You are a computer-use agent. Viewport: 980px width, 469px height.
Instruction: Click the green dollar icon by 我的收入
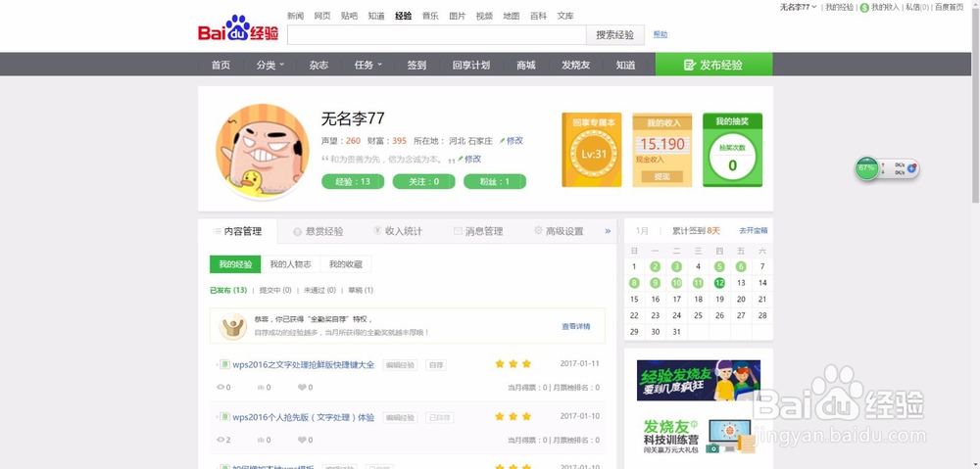click(864, 8)
